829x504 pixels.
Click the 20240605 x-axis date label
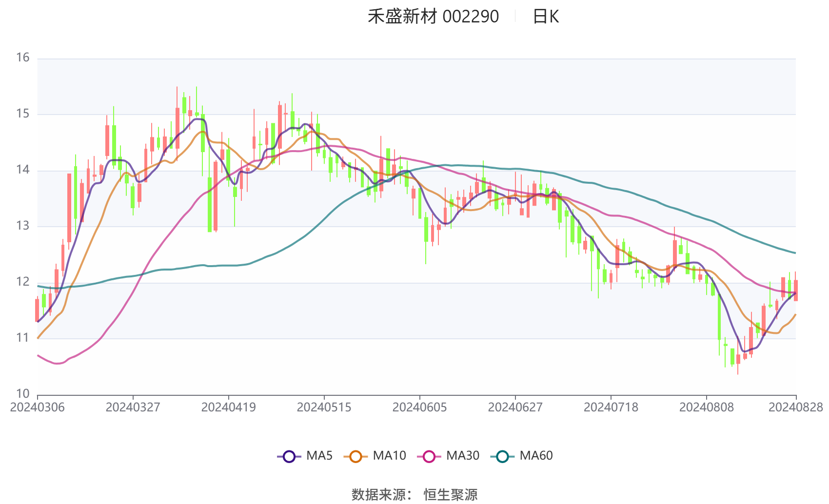pyautogui.click(x=420, y=407)
